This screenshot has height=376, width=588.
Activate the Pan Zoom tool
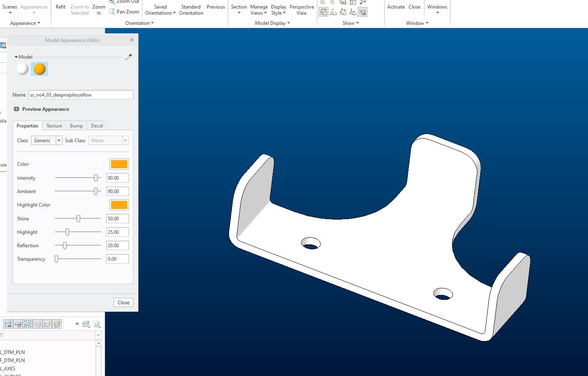click(124, 12)
